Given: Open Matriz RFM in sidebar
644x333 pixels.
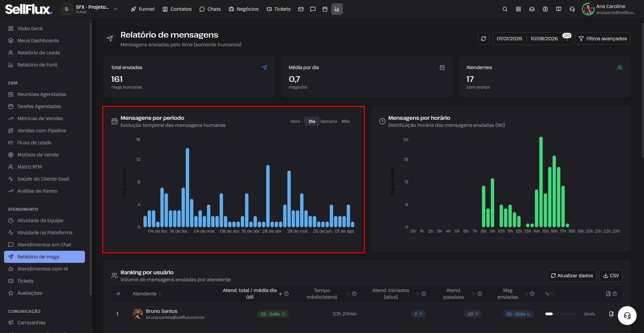Looking at the screenshot, I should 45,167.
